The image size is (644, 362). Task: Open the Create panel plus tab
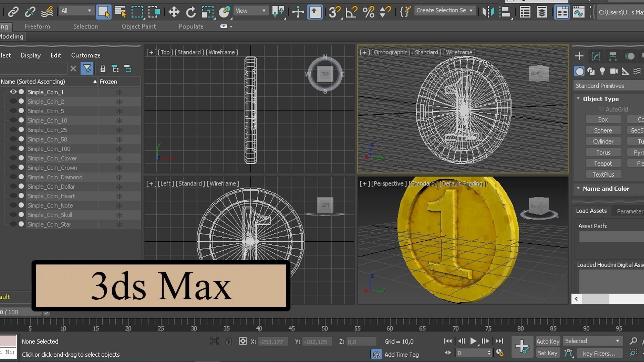pos(579,56)
